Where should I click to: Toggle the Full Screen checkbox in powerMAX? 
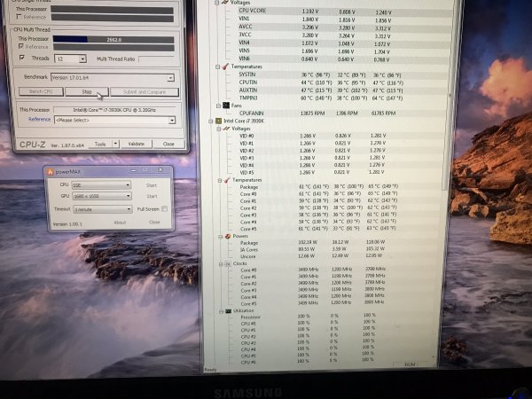[x=165, y=209]
